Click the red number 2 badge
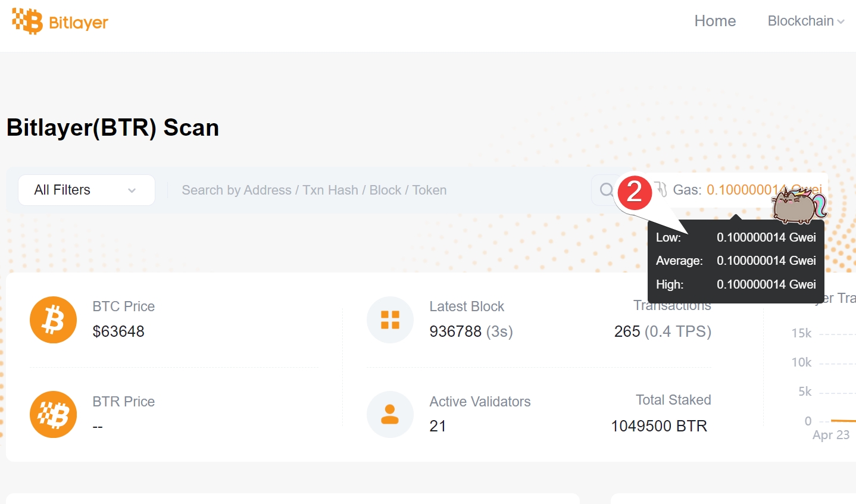This screenshot has height=504, width=856. click(635, 192)
